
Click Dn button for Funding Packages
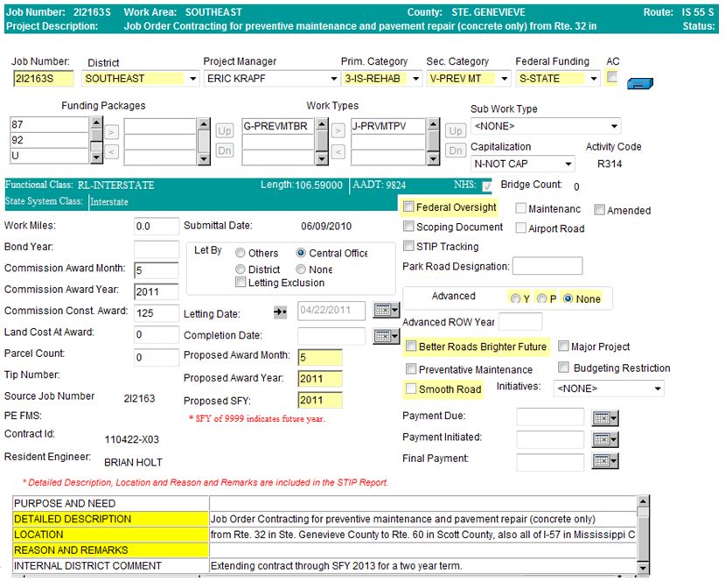(x=224, y=150)
